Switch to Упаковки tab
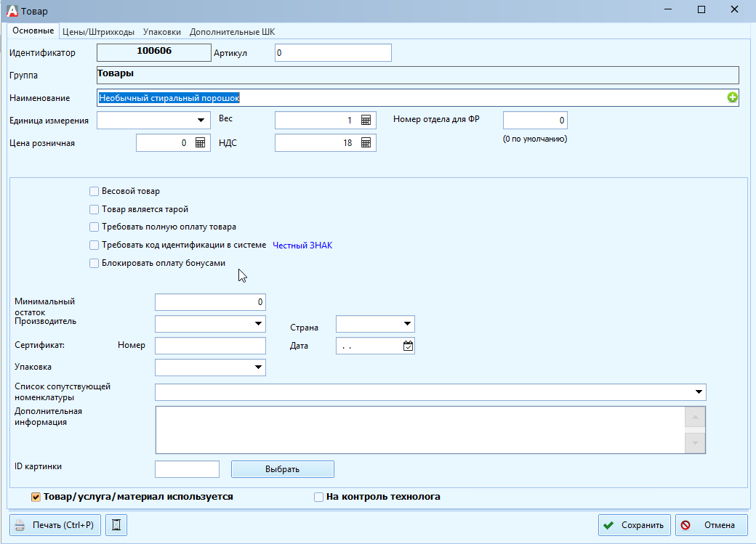Screen dimensions: 756x544 162,32
